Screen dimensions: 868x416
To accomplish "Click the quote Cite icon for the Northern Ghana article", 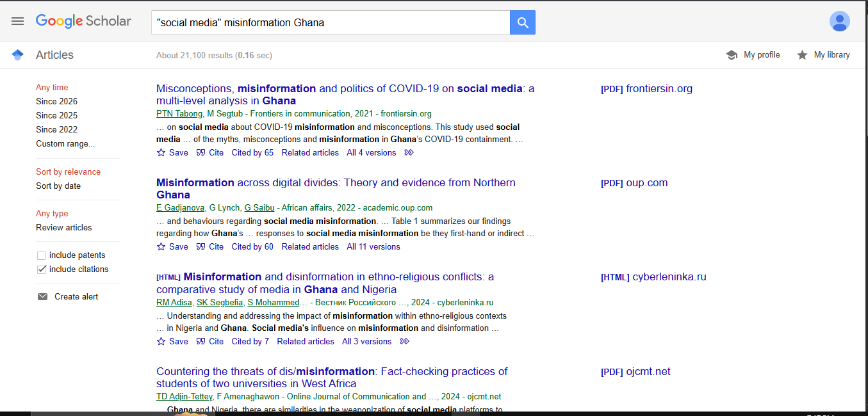I will tap(201, 246).
